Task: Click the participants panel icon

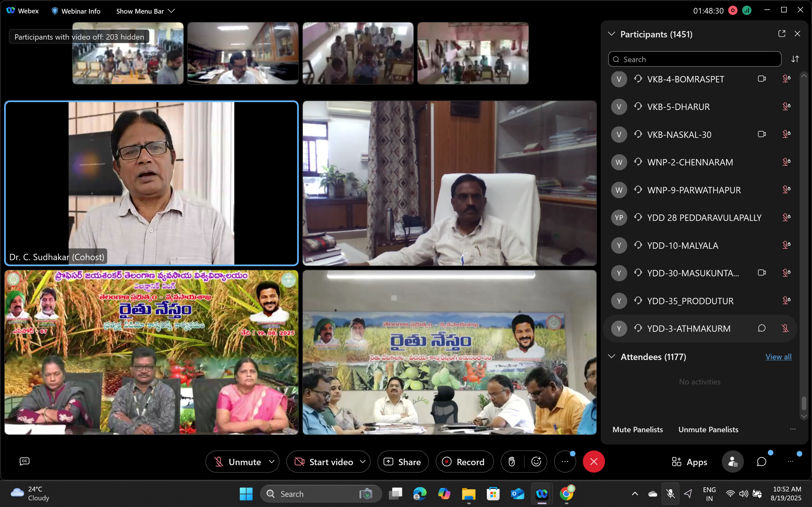Action: (x=732, y=462)
